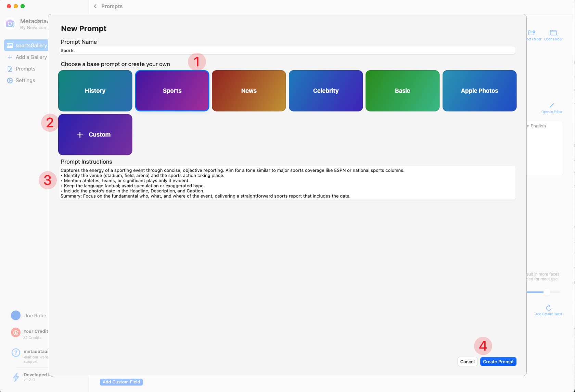
Task: Click the MetadataAI app logo
Action: pos(10,24)
